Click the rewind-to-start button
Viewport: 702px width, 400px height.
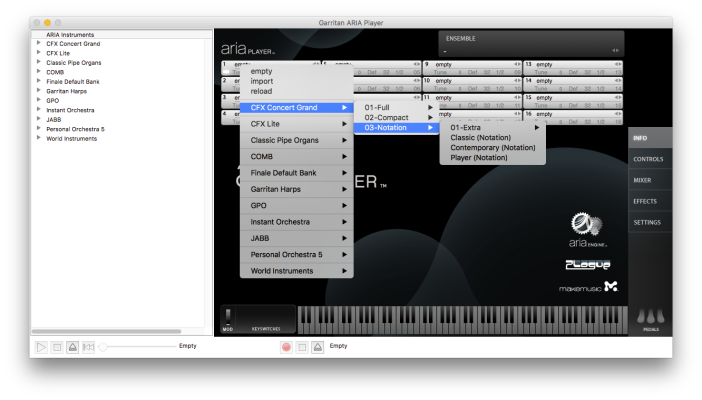point(88,347)
